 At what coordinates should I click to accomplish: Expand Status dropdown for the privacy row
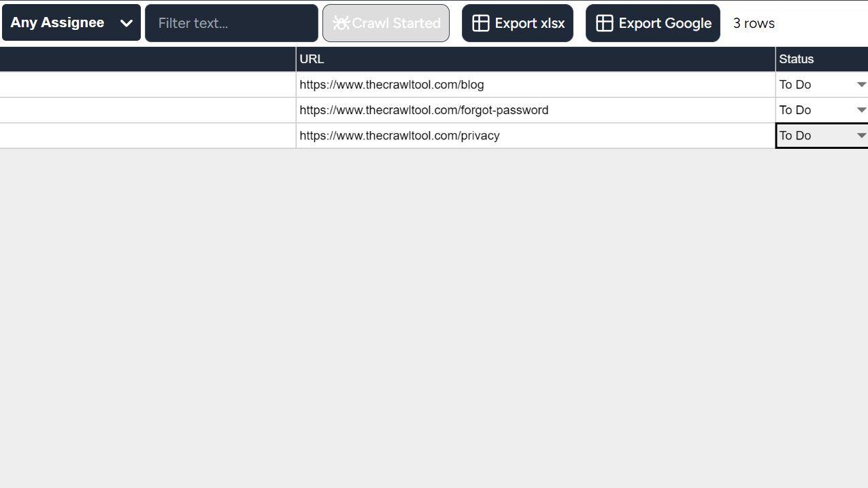click(x=861, y=136)
